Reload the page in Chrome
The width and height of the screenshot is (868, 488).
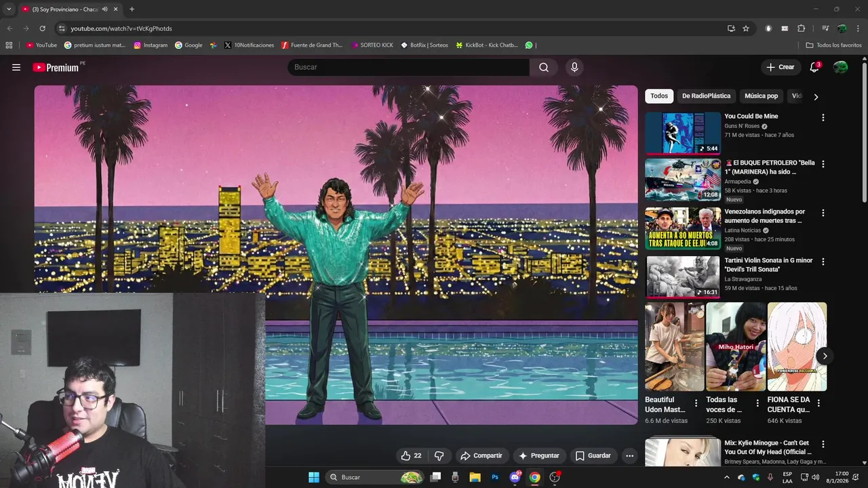point(42,28)
